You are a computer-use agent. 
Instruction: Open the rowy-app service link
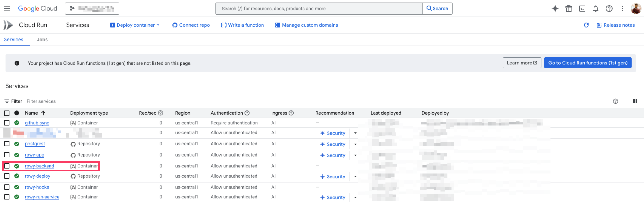(34, 155)
